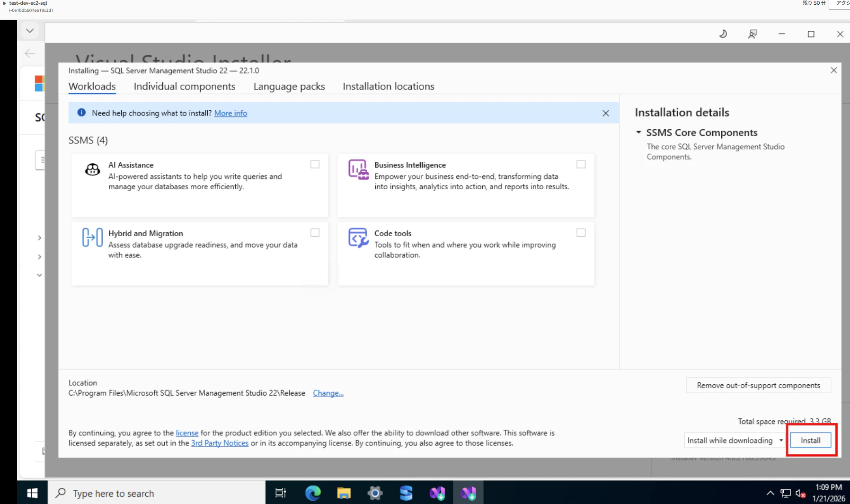
Task: Open Task View from the taskbar
Action: coord(281,493)
